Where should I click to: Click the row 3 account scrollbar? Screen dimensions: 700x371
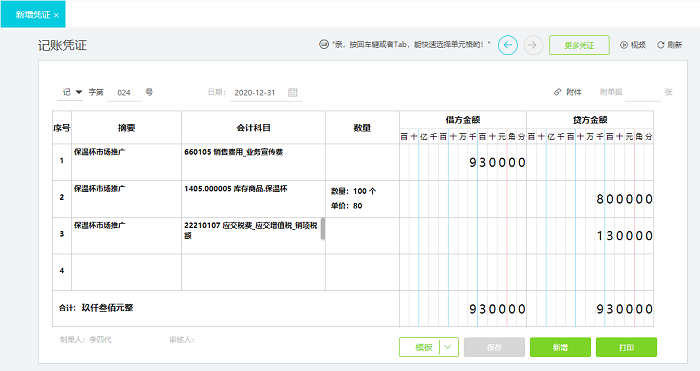coord(323,229)
